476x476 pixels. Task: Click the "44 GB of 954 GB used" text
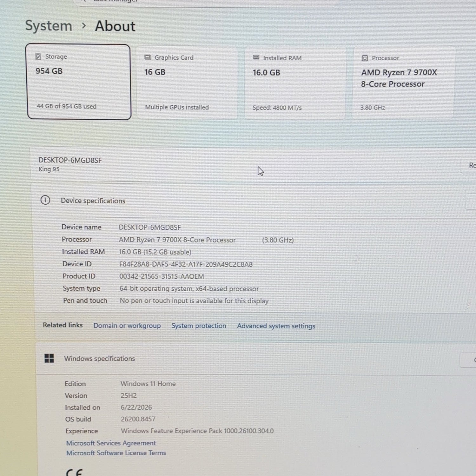click(67, 106)
